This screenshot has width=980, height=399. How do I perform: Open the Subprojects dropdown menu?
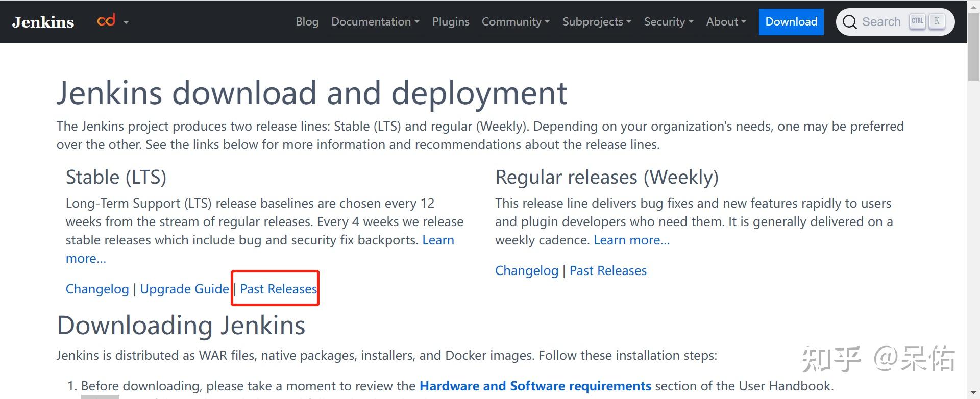click(597, 22)
